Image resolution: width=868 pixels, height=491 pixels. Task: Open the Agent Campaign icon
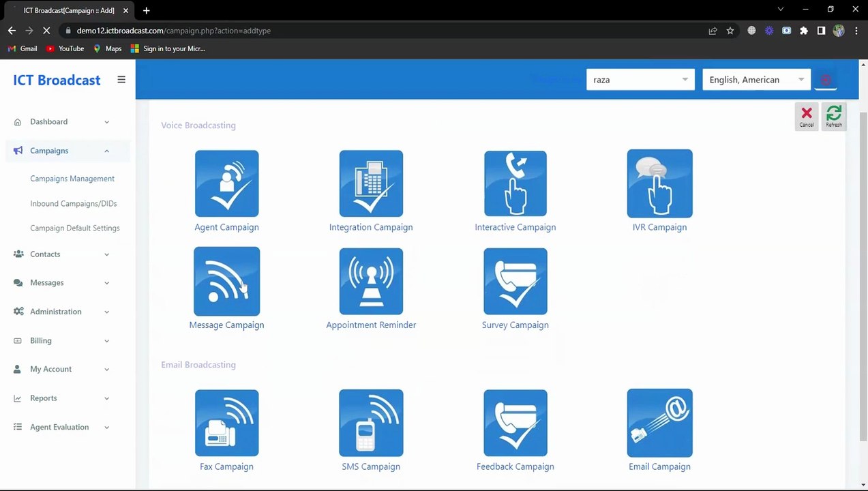point(226,183)
